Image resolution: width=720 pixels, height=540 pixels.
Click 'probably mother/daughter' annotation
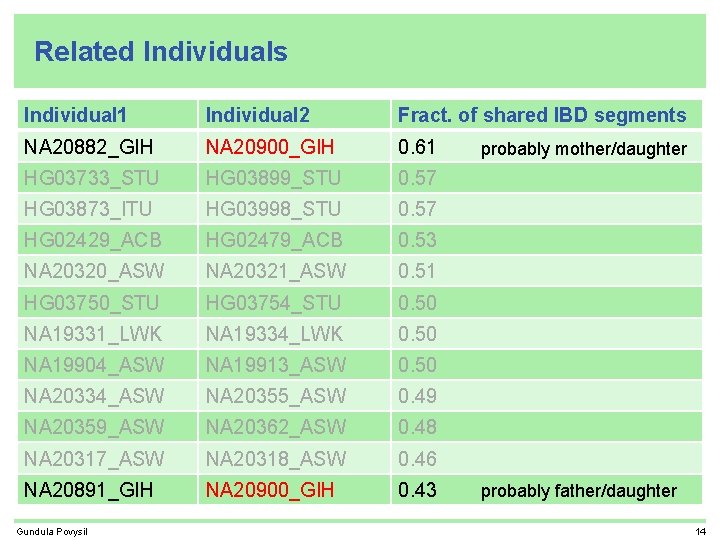pos(584,149)
